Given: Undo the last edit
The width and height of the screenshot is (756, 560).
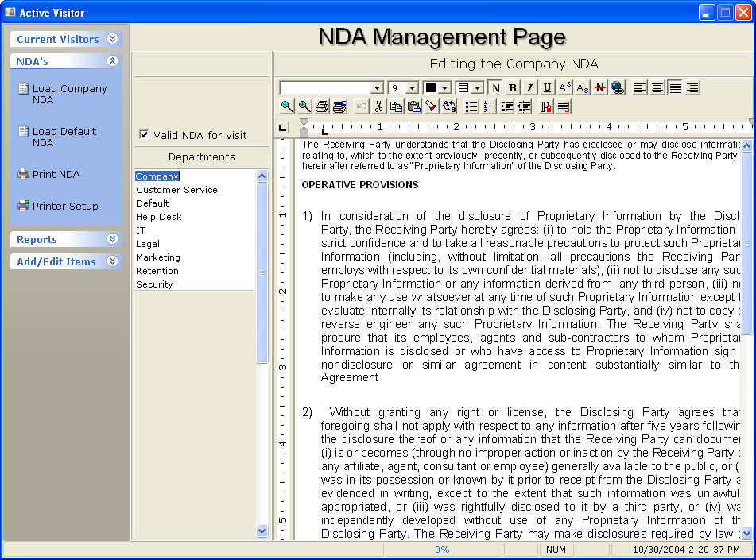Looking at the screenshot, I should [x=361, y=106].
